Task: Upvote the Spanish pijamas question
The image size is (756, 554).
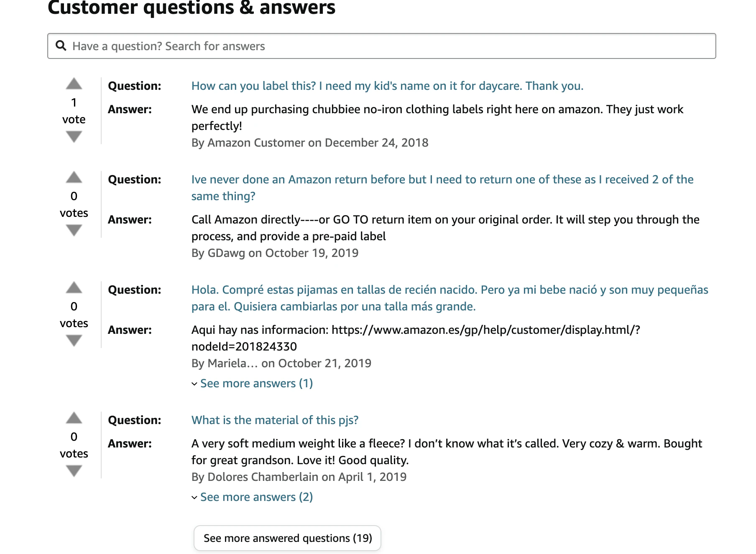Action: tap(74, 288)
